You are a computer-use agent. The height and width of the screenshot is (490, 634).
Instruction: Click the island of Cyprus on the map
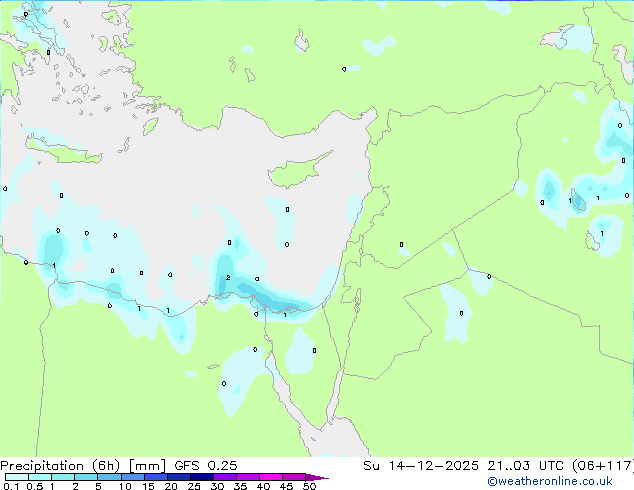coord(299,171)
